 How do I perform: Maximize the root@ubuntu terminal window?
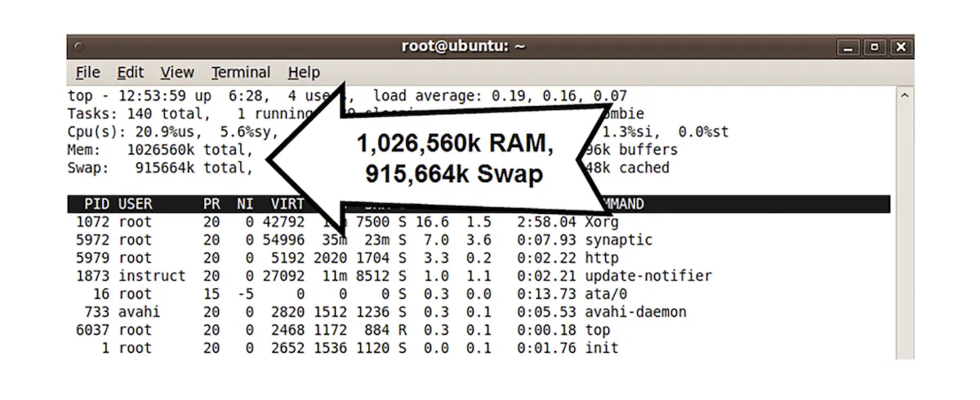pos(875,47)
